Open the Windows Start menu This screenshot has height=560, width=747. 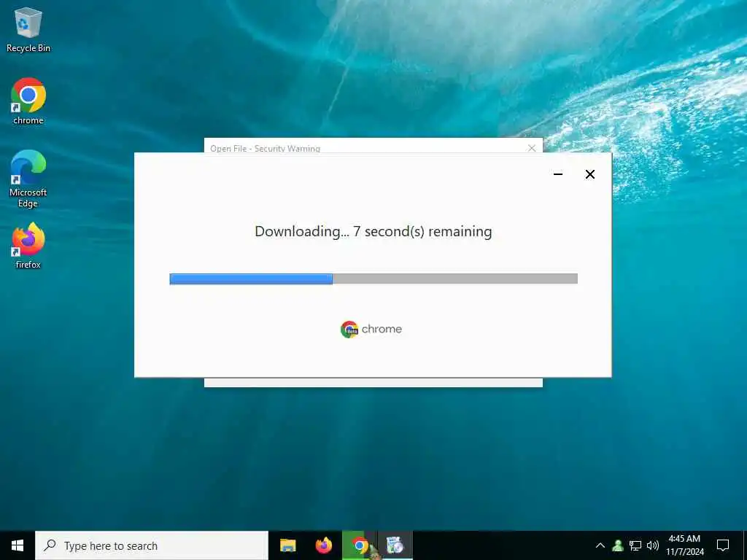18,545
